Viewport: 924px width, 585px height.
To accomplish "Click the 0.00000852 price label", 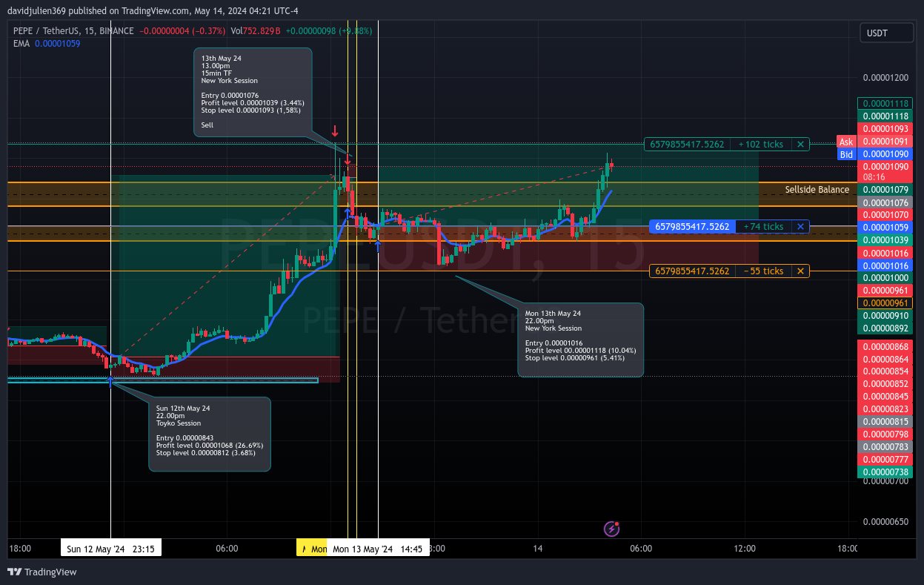I will pyautogui.click(x=885, y=384).
